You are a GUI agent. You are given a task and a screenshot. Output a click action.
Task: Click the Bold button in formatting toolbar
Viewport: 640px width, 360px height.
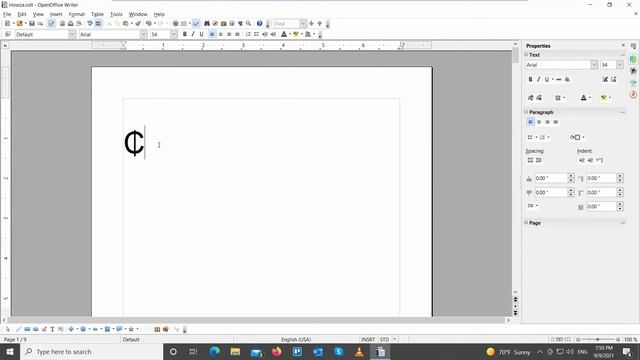[184, 35]
